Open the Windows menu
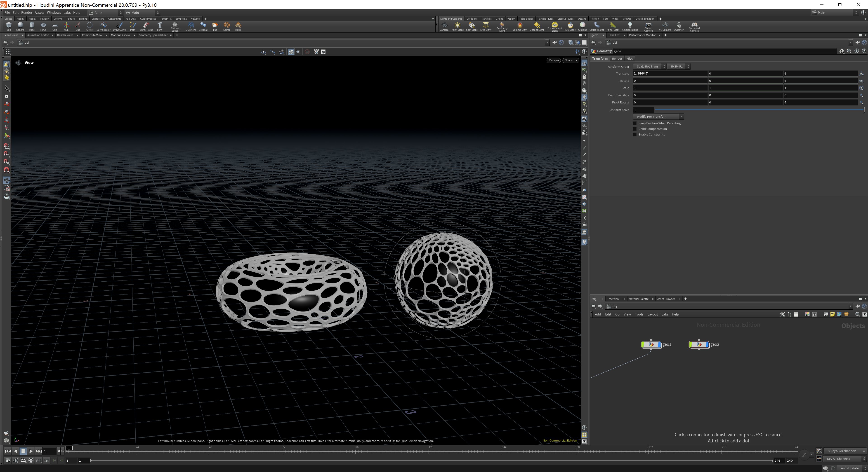The height and width of the screenshot is (472, 868). 54,13
